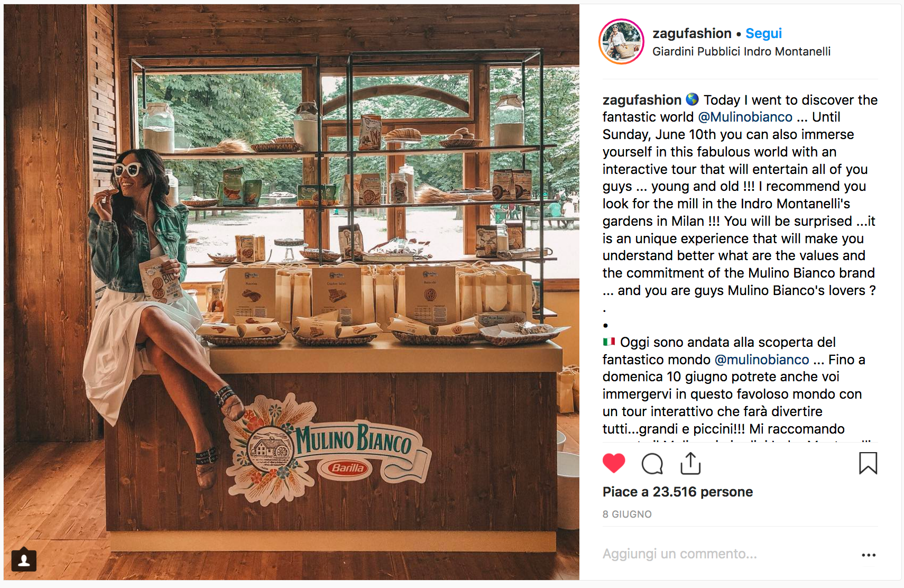
Task: Open @mulinobianco mention in Italian caption
Action: [762, 360]
